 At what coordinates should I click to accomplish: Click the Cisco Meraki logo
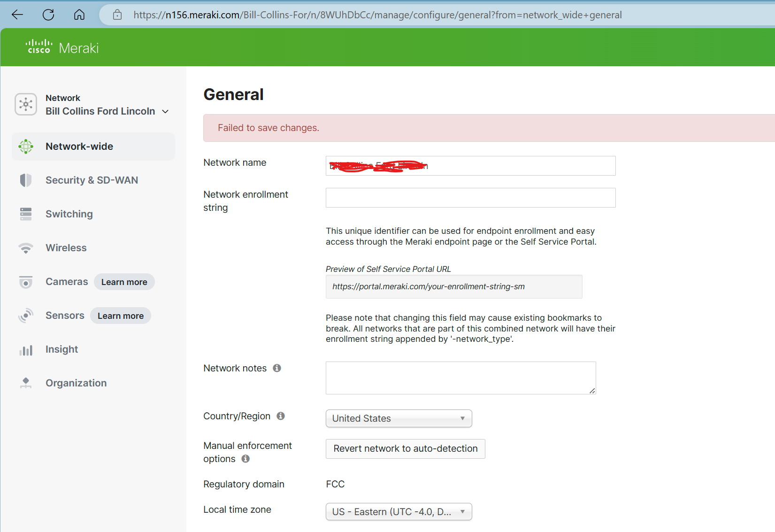click(x=62, y=47)
